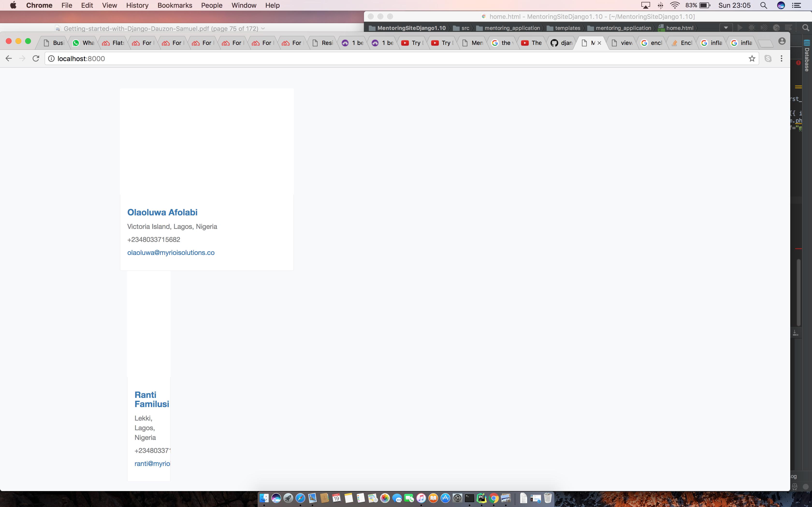Click the olaoluwa@myrioisolutions.co email link
Screen dimensions: 812x507
171,253
